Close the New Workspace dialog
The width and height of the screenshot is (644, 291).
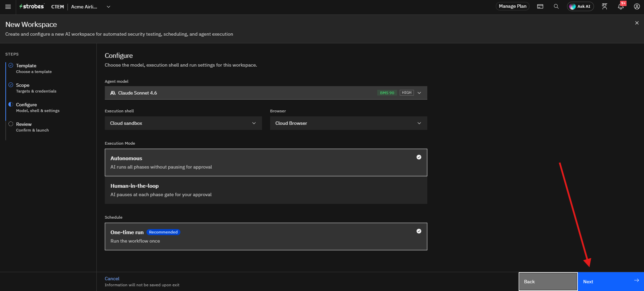click(x=637, y=23)
